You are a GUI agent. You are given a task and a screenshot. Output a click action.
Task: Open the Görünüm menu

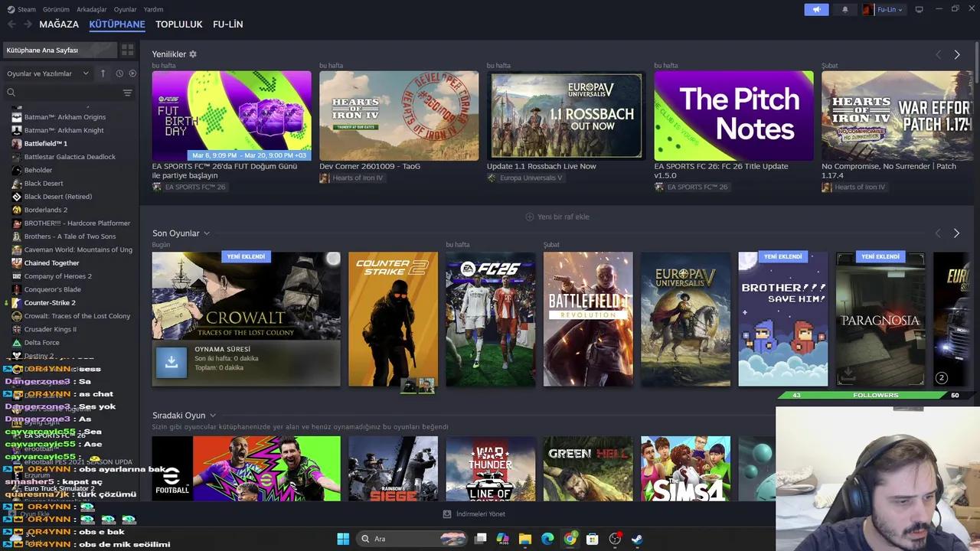click(x=56, y=9)
